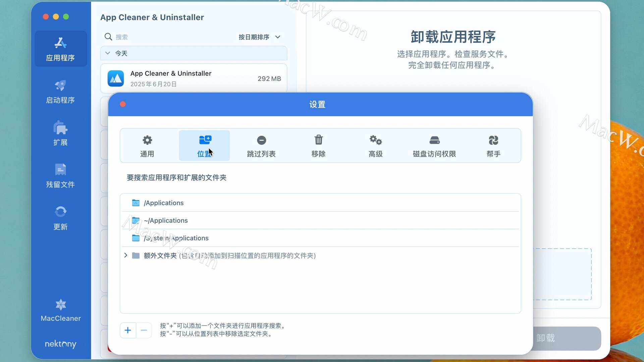
Task: Open the 启动程序 rocket sidebar item
Action: click(61, 92)
